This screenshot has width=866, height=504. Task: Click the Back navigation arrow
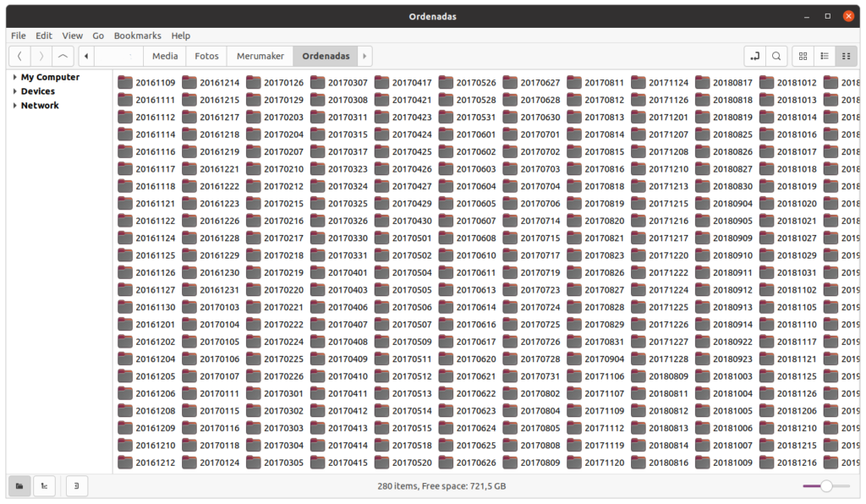tap(19, 57)
